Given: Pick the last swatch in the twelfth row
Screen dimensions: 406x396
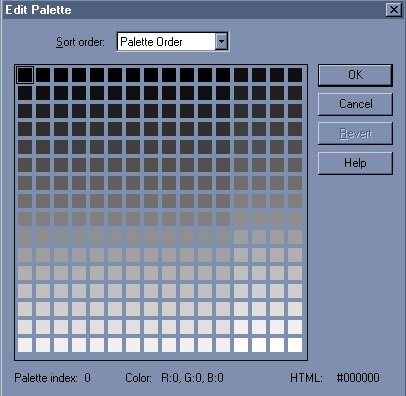Looking at the screenshot, I should tap(295, 273).
